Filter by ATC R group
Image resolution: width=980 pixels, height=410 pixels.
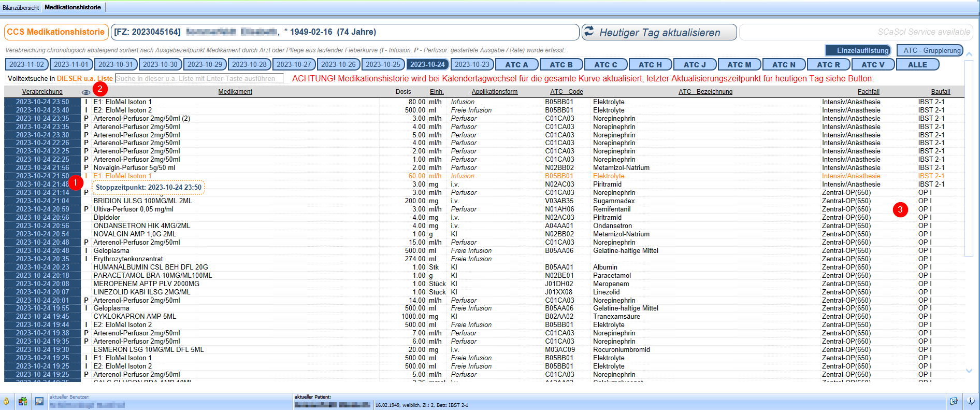pos(828,65)
